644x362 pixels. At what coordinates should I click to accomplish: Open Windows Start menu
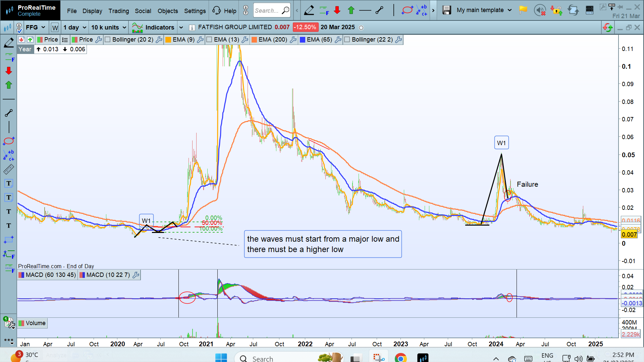(x=221, y=358)
